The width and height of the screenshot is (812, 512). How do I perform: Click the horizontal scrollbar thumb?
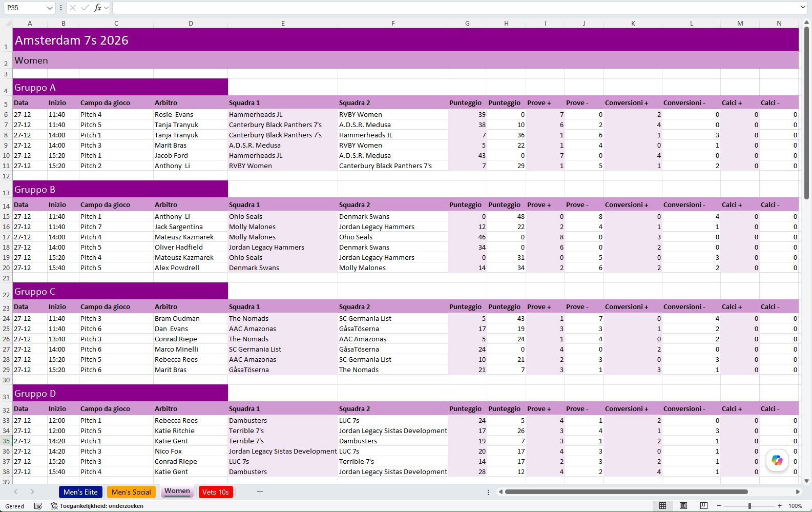[x=626, y=491]
